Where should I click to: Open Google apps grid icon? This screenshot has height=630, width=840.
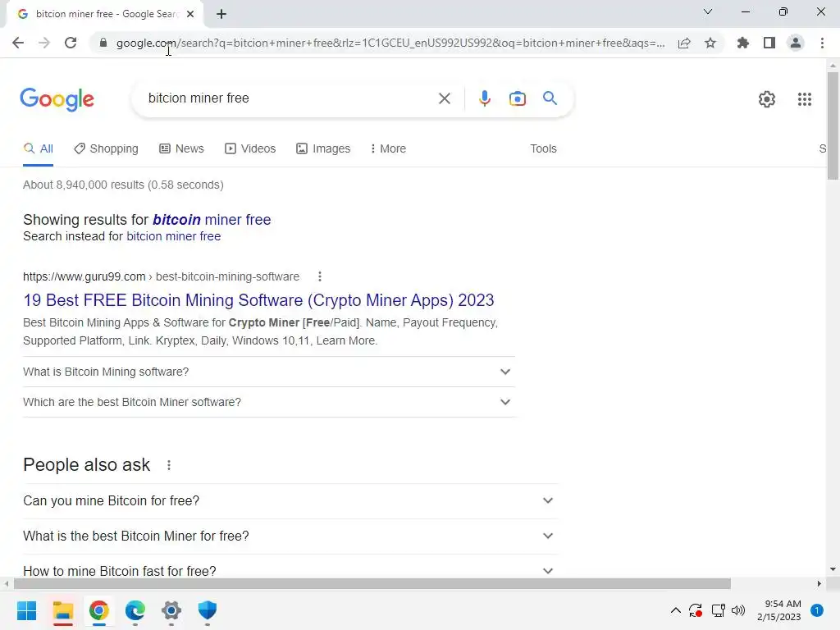(804, 99)
